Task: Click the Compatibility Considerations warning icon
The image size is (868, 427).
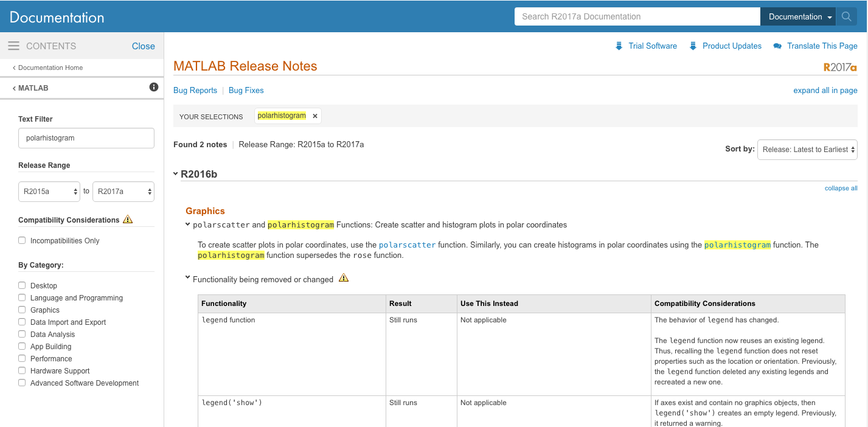Action: (x=128, y=220)
